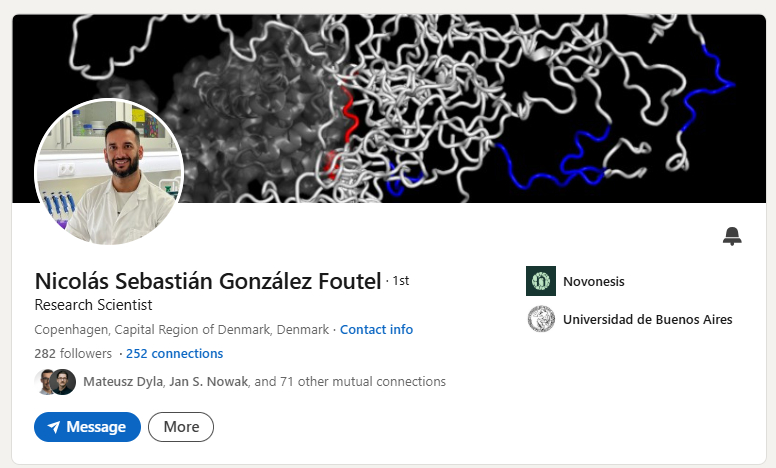Click the 282 followers count
Viewport: 776px width, 468px height.
(72, 353)
